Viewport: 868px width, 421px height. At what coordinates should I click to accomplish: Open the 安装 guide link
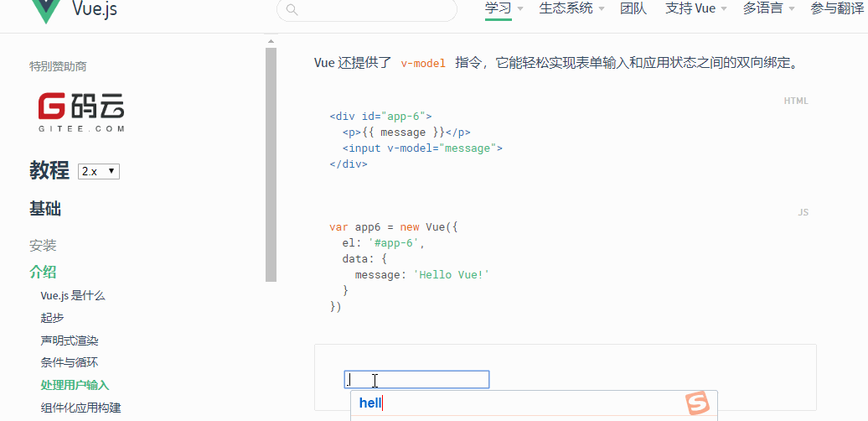coord(43,246)
